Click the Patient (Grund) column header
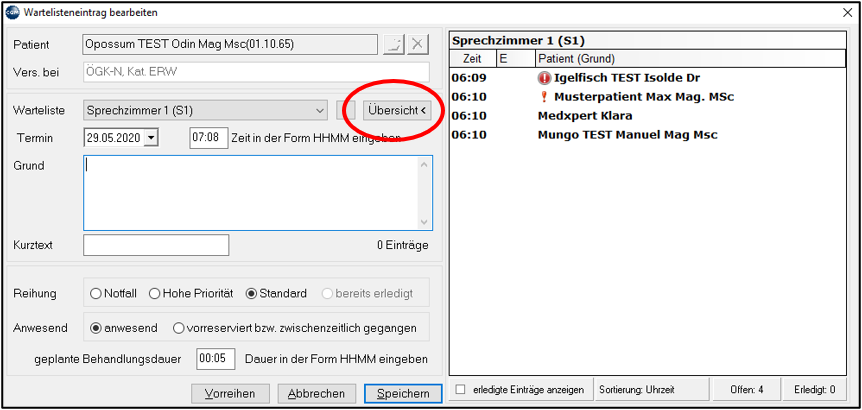This screenshot has height=410, width=862. (690, 58)
